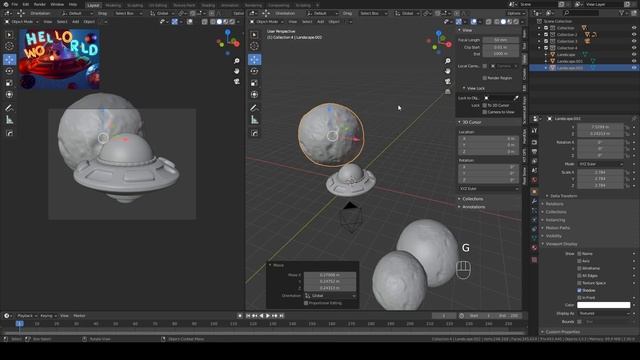The image size is (640, 360).
Task: Select the Measure tool in left viewport toolbar
Action: (9, 120)
